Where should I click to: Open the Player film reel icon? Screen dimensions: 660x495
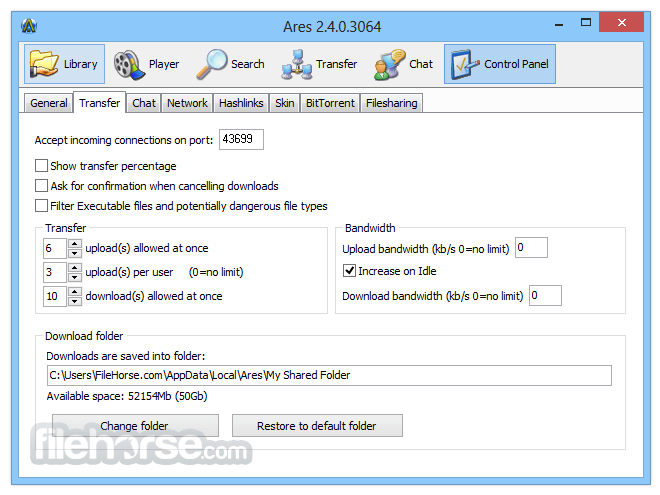(x=129, y=65)
